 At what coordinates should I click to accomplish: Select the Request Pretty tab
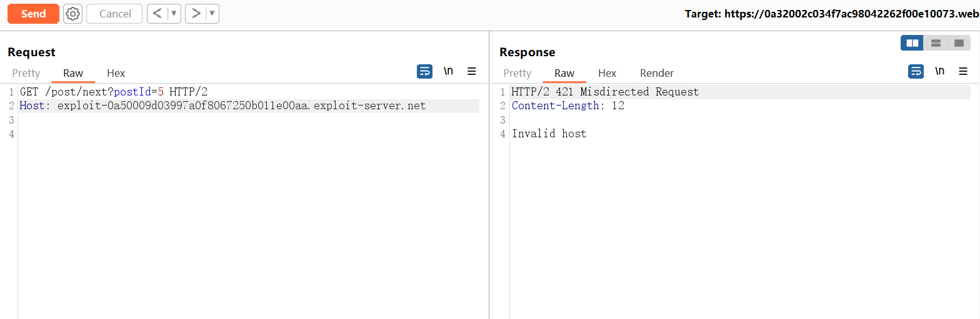tap(26, 73)
